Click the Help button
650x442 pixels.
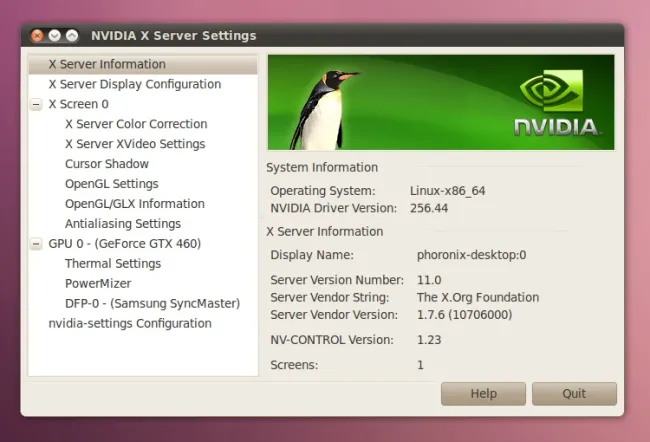pos(483,394)
